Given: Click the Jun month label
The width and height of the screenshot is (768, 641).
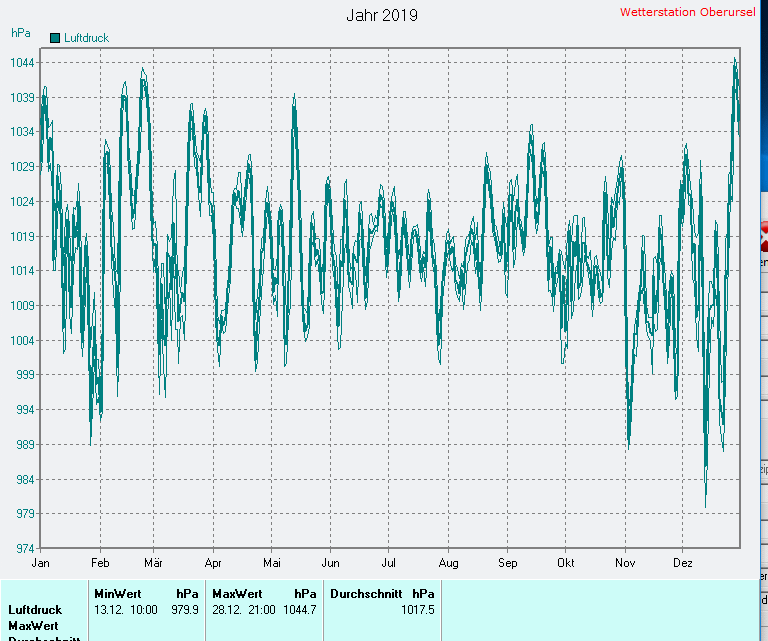Looking at the screenshot, I should click(x=330, y=563).
